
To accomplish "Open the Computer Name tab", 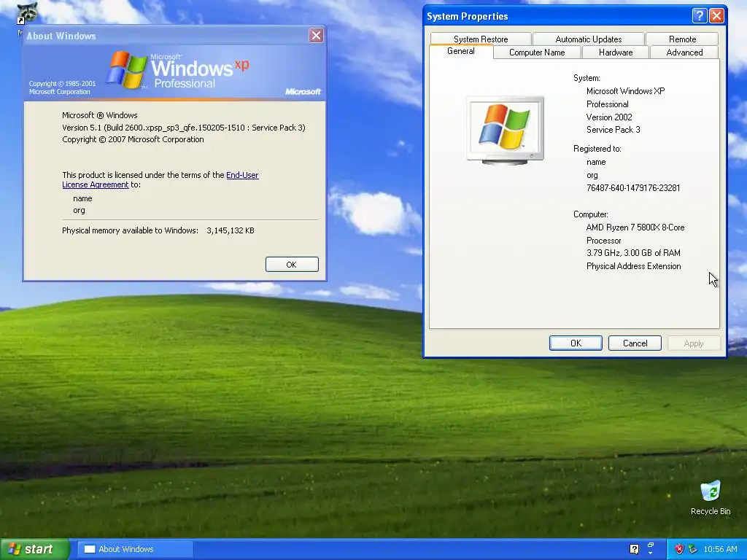I will [537, 52].
